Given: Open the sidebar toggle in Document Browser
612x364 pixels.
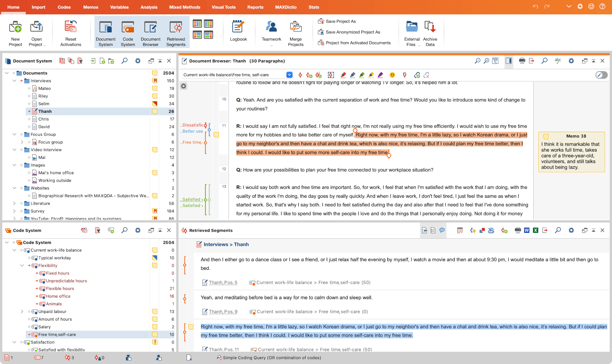Looking at the screenshot, I should click(509, 61).
